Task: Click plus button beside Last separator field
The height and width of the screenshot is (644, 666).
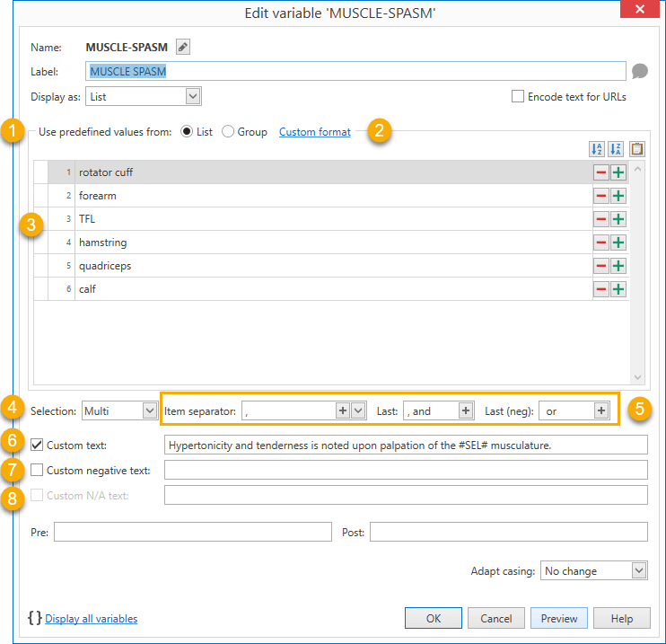Action: point(466,410)
